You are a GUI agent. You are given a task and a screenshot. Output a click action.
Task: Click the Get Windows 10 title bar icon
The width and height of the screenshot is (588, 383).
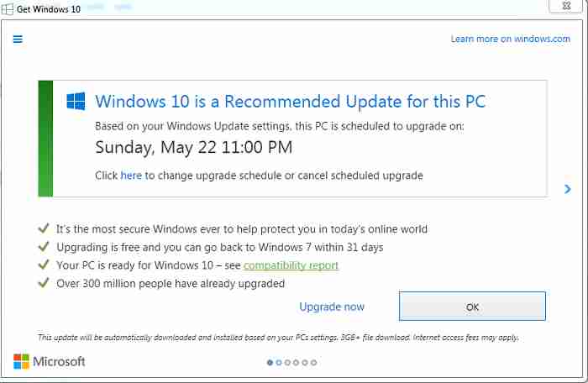coord(8,7)
